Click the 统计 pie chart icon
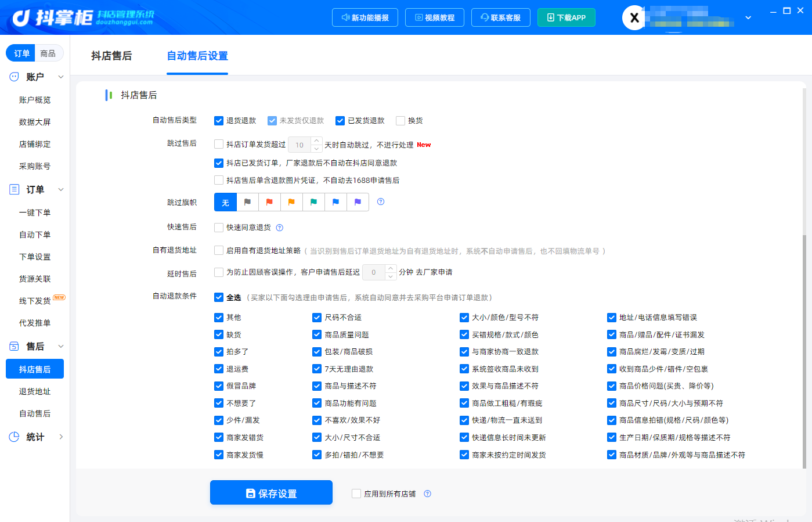 tap(14, 437)
